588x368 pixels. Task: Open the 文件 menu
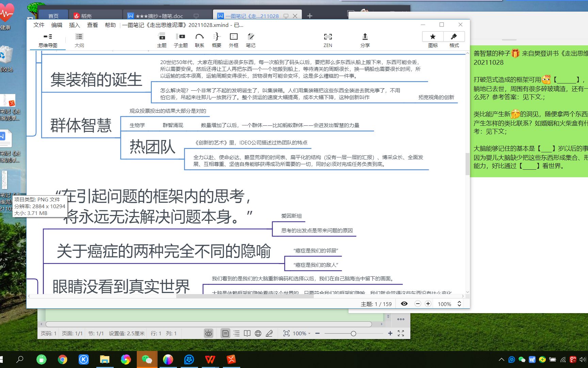pos(39,25)
